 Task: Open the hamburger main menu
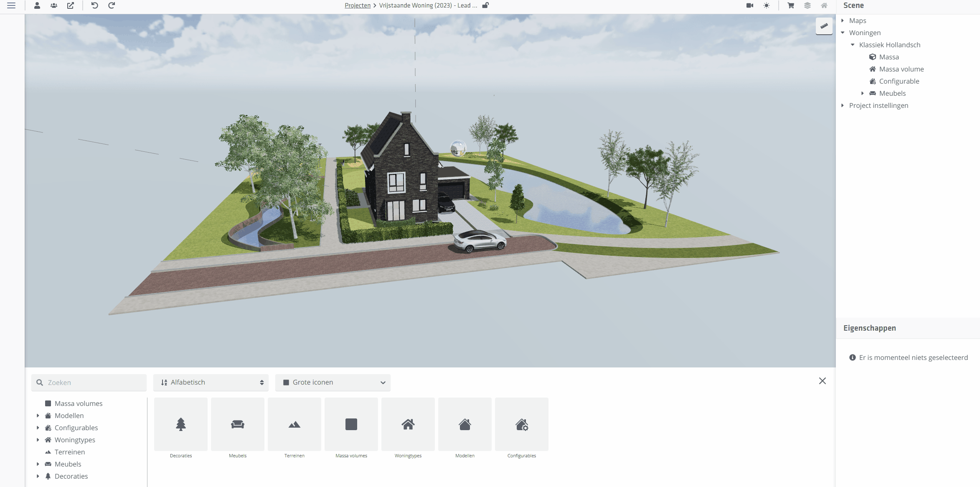[x=11, y=5]
